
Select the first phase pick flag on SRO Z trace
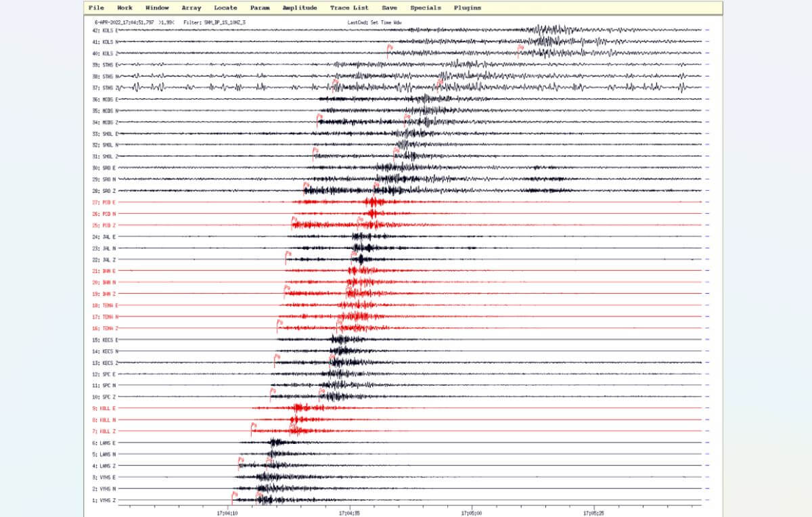307,185
